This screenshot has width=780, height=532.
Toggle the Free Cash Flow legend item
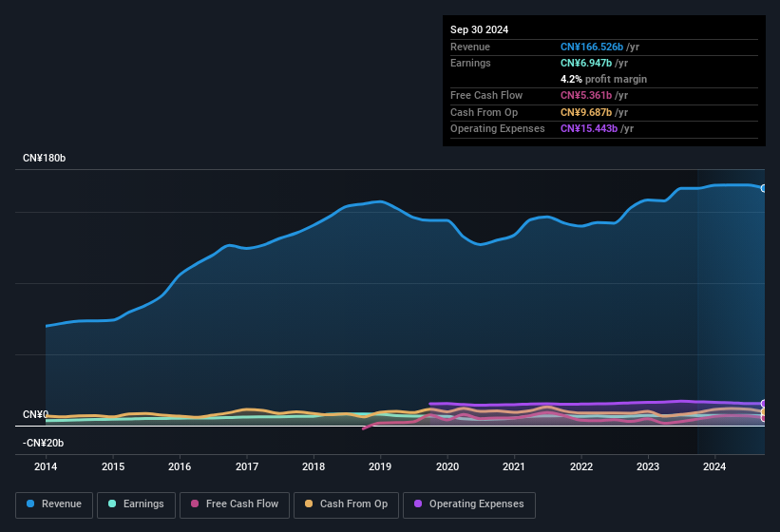pos(236,504)
